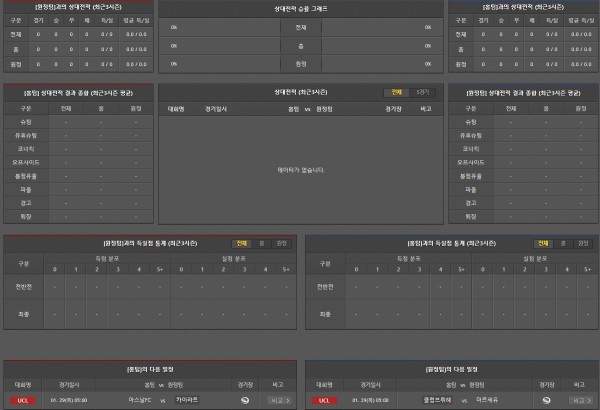Screen dimensions: 600x410
Task: Click the UCL badge in home team's next schedule
Action: coord(22,400)
